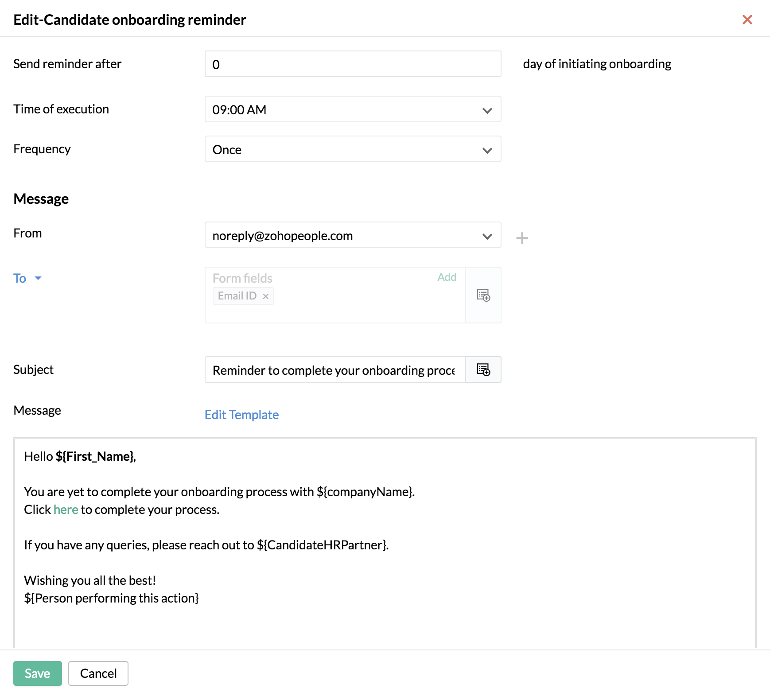Save the reminder settings

[37, 673]
